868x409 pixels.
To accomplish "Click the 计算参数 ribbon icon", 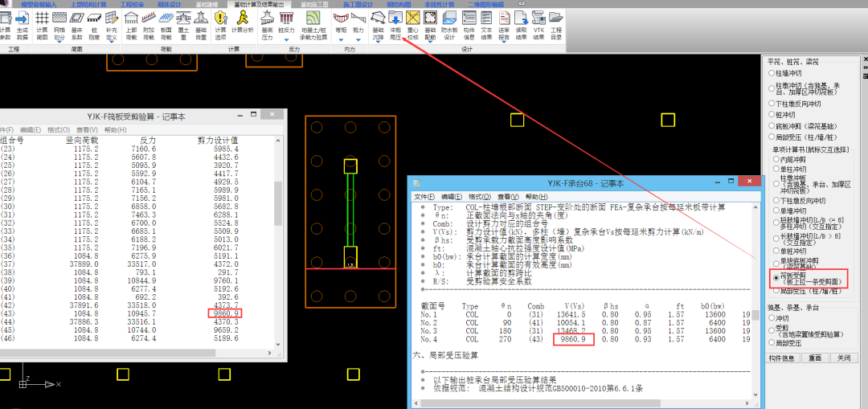I will 6,25.
